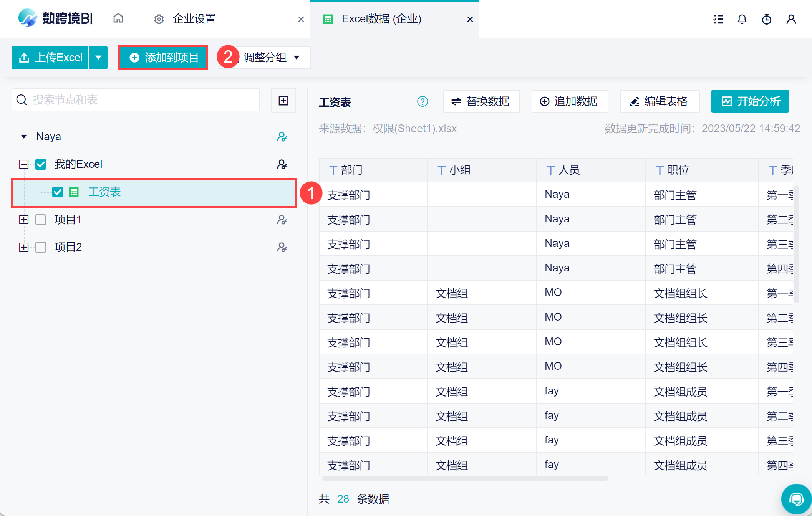Select the Excel数据 (企业) tab
This screenshot has width=812, height=516.
pos(381,19)
